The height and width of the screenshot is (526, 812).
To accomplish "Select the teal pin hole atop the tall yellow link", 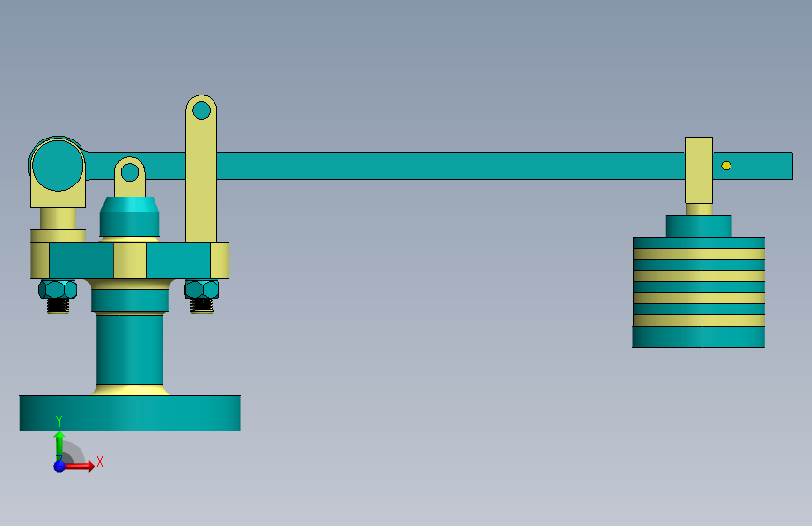I will pos(201,110).
